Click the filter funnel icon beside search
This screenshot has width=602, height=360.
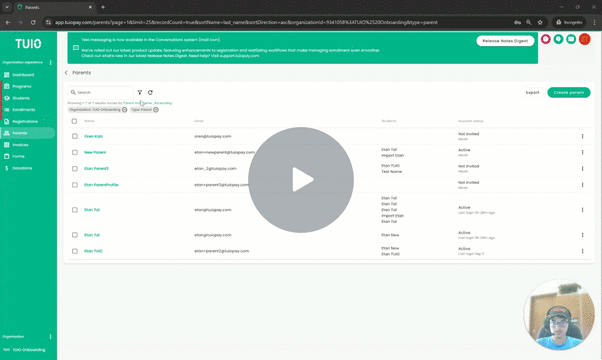click(x=140, y=92)
